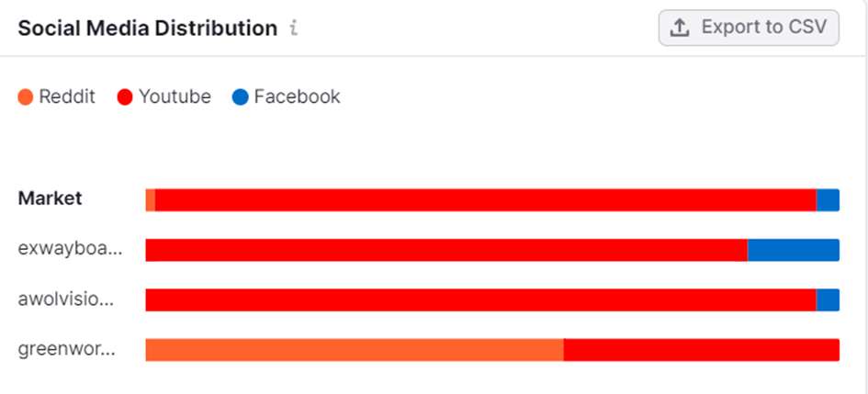Click the blue Facebook segment in exwayboa bar
The width and height of the screenshot is (868, 394).
[x=793, y=250]
